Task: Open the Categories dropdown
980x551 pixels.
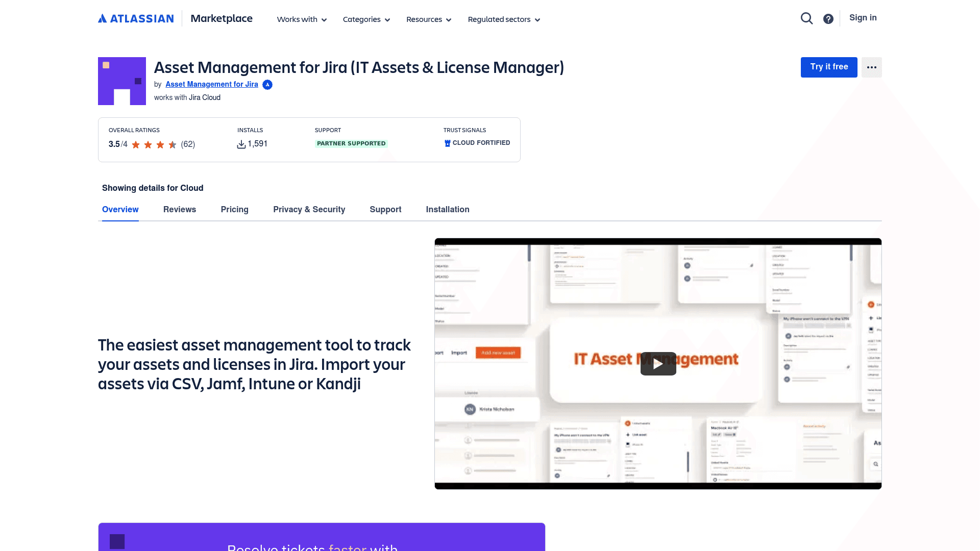Action: point(366,19)
